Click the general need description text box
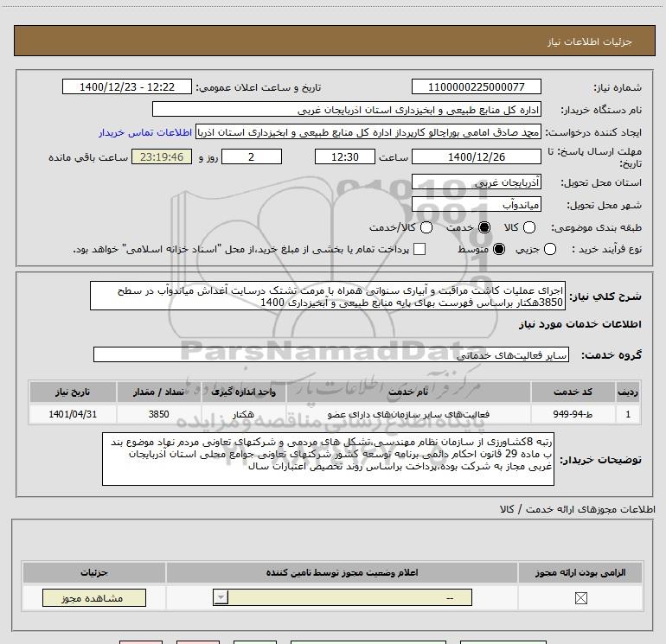 (x=328, y=296)
